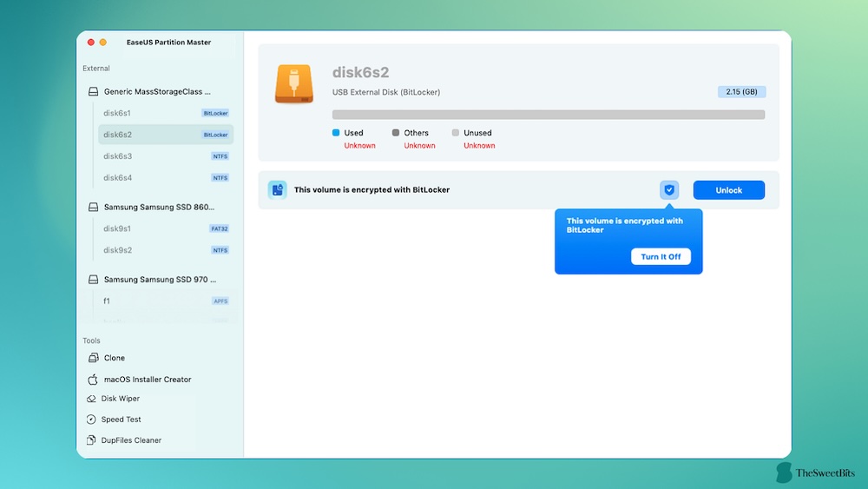
Task: Click Samsung SSD 970 drive icon
Action: pyautogui.click(x=94, y=280)
